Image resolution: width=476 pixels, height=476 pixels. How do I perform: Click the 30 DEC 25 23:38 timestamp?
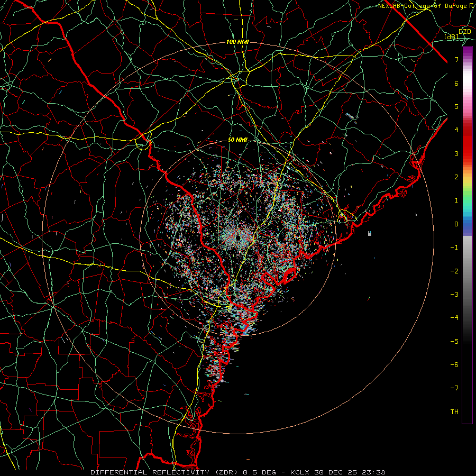click(349, 472)
